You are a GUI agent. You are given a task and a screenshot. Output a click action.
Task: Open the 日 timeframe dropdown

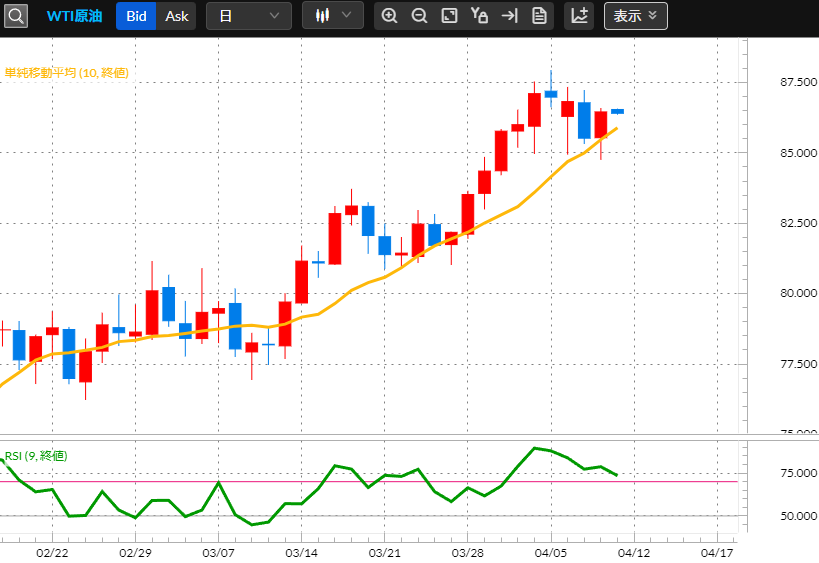coord(249,16)
